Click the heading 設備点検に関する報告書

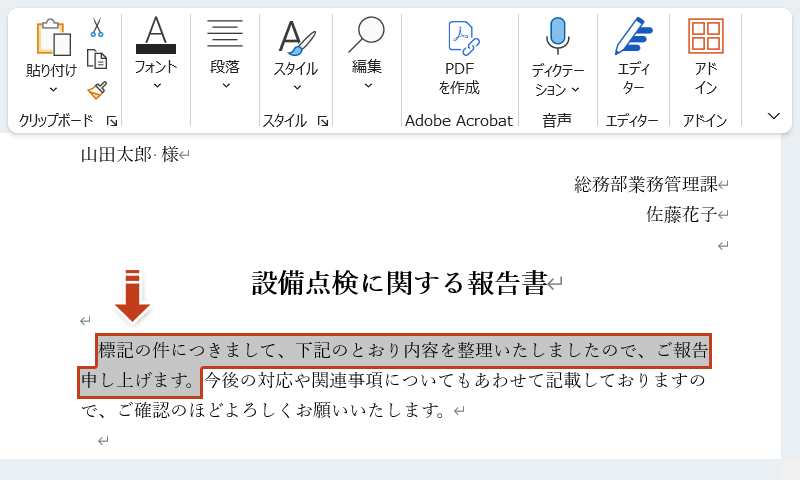coord(399,283)
